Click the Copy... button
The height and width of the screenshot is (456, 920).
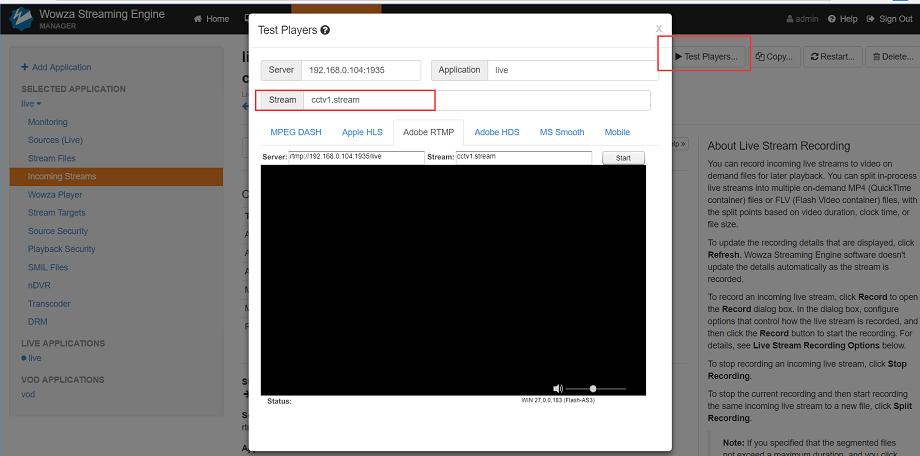click(774, 57)
